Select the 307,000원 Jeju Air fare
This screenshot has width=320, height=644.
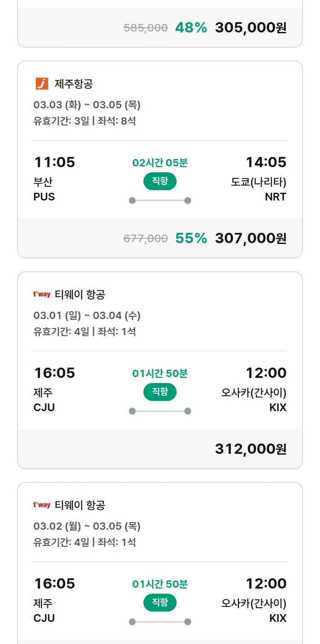click(250, 238)
